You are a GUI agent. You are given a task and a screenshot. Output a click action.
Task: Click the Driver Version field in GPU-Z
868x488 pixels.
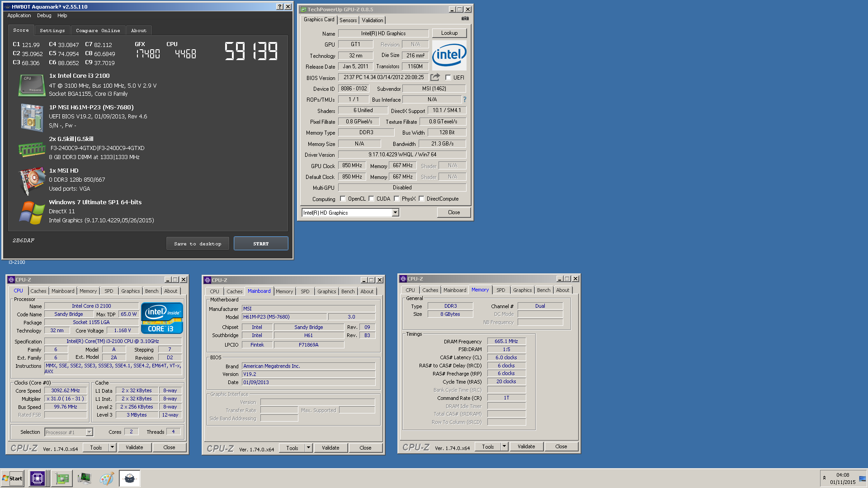[x=402, y=155]
